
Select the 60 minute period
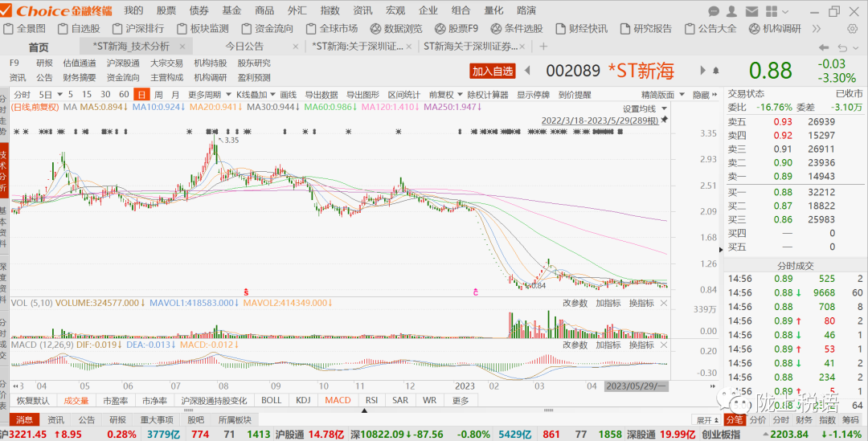(124, 95)
